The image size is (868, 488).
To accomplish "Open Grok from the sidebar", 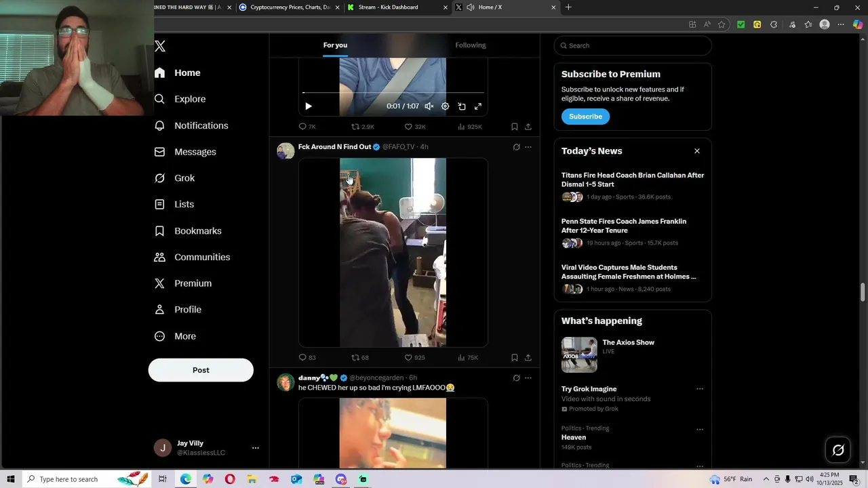I will [x=174, y=178].
